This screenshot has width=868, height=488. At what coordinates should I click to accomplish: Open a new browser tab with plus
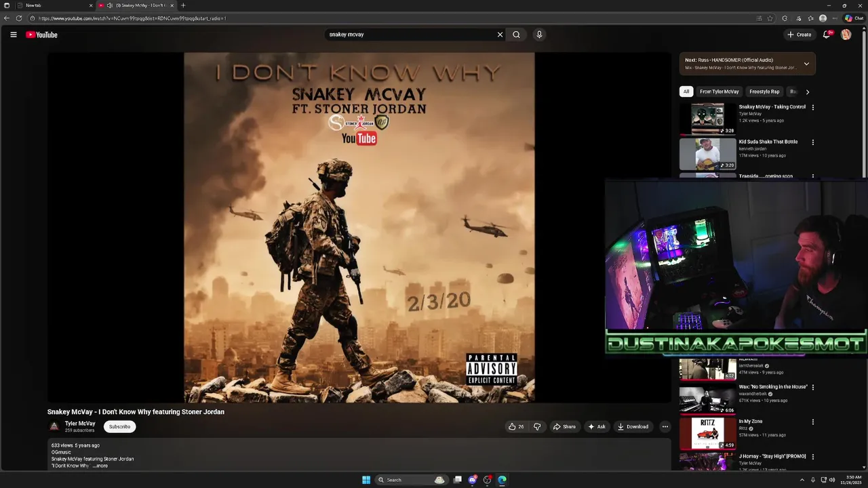[183, 5]
